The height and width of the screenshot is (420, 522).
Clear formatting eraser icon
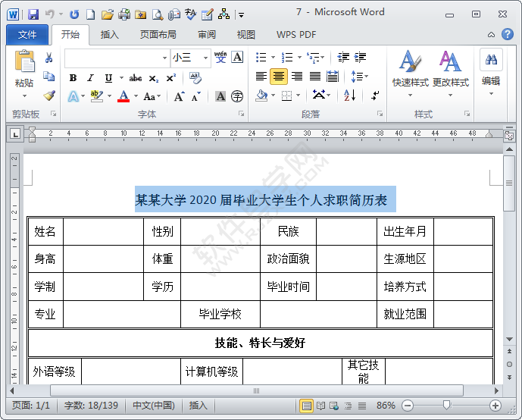click(x=195, y=78)
